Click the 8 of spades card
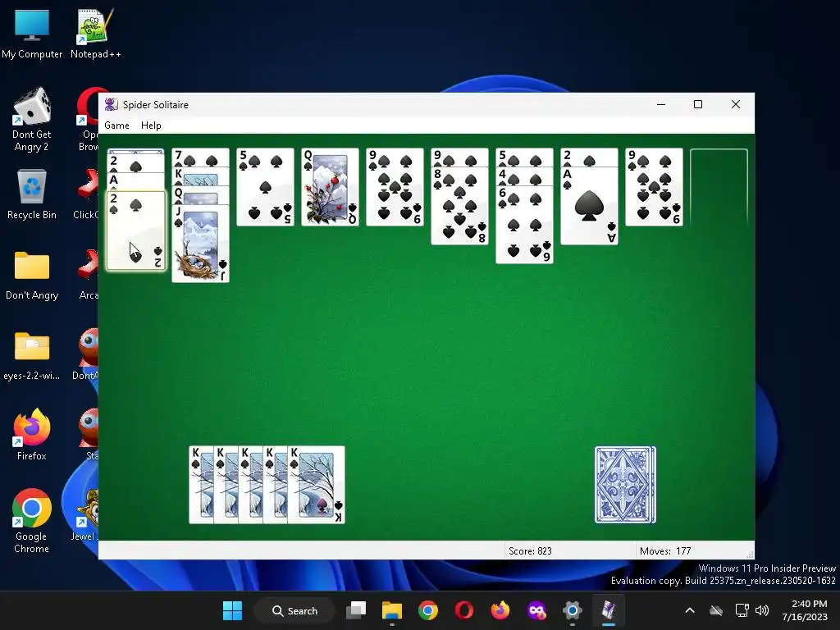This screenshot has height=630, width=840. [x=459, y=206]
